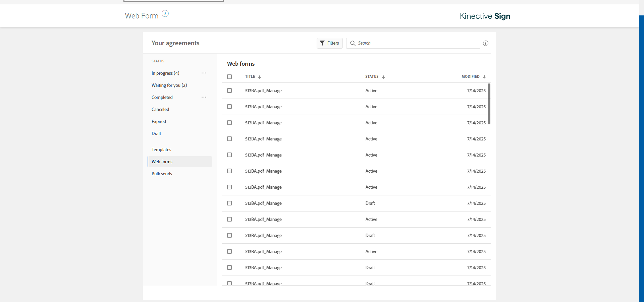Sort by Title using arrow icon
The width and height of the screenshot is (644, 302).
coord(260,77)
